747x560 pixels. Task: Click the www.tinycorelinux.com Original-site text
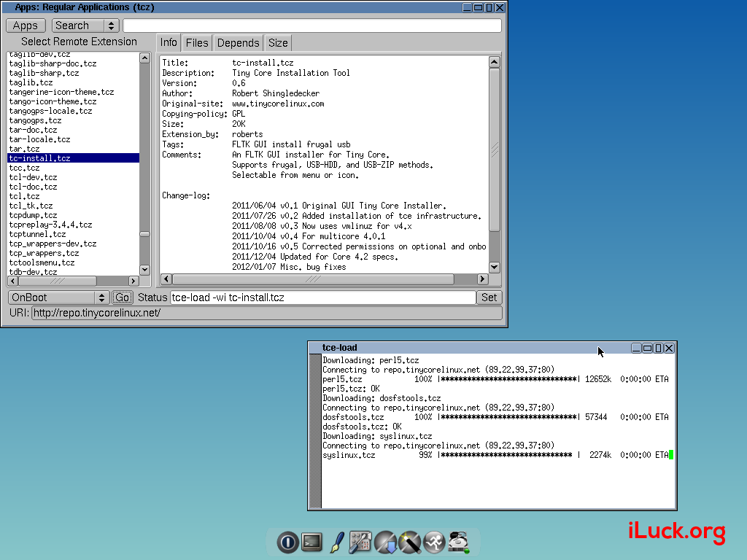pyautogui.click(x=278, y=104)
